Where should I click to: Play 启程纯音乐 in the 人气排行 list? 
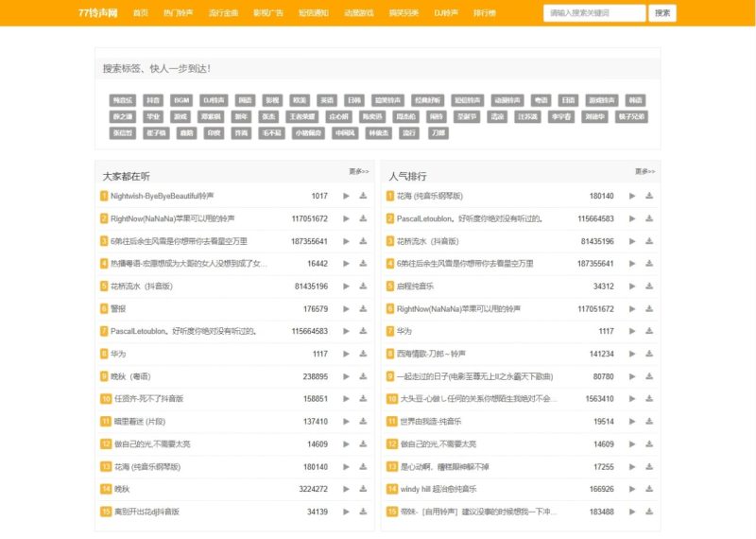tap(632, 287)
